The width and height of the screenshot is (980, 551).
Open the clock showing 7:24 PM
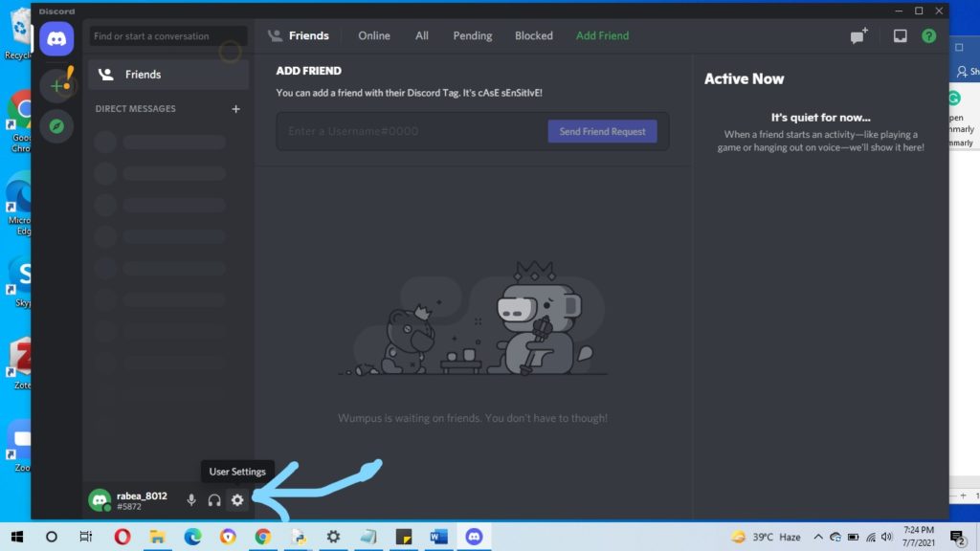[919, 537]
